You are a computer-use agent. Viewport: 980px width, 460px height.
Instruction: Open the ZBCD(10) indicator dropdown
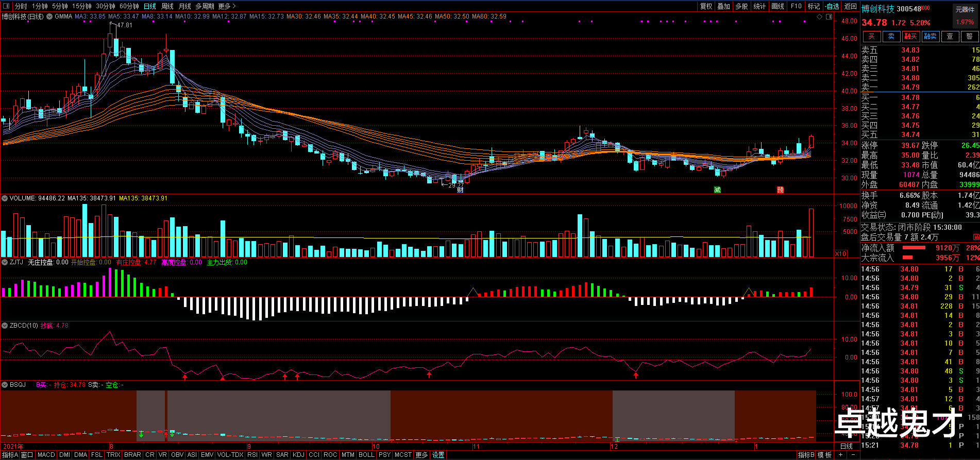tap(5, 326)
